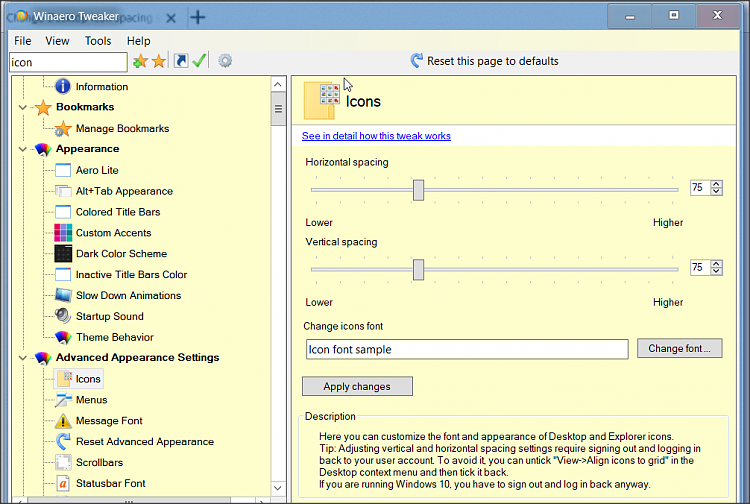The height and width of the screenshot is (504, 750).
Task: Click the Horizontal spacing slider handle
Action: (x=418, y=189)
